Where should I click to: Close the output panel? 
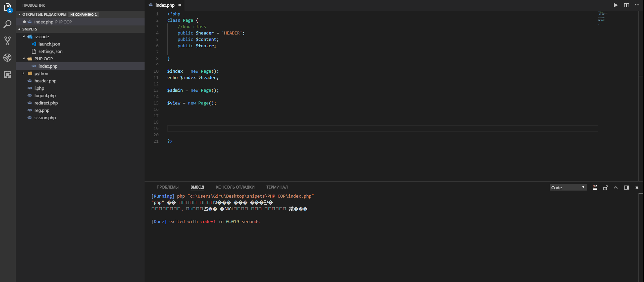tap(637, 188)
